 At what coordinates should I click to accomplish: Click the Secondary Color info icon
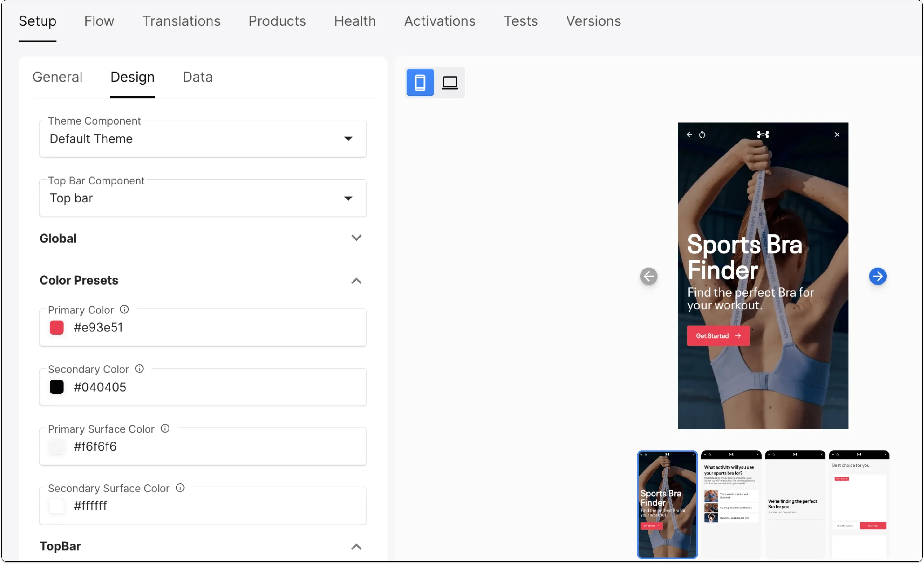click(139, 368)
